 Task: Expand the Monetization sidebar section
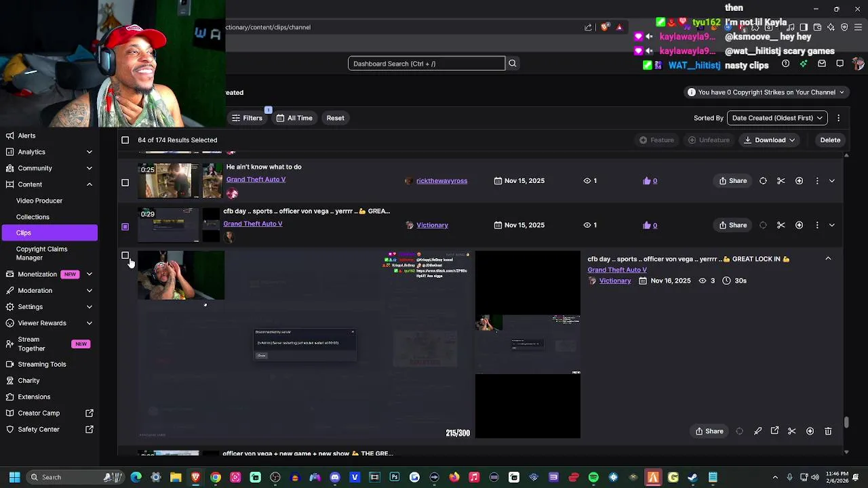click(x=89, y=274)
